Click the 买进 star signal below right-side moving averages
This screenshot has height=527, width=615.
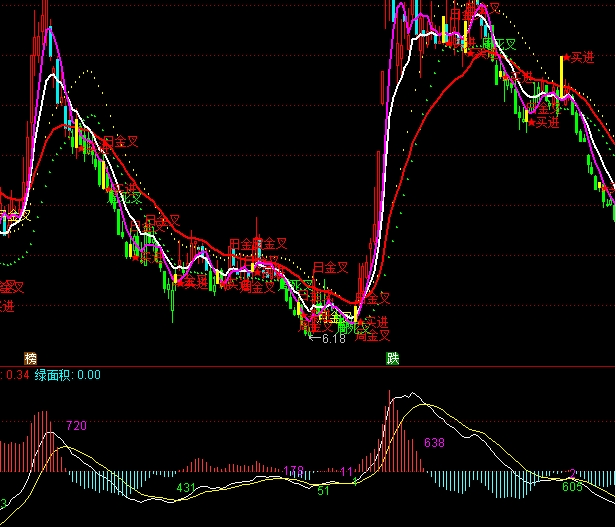pos(545,123)
